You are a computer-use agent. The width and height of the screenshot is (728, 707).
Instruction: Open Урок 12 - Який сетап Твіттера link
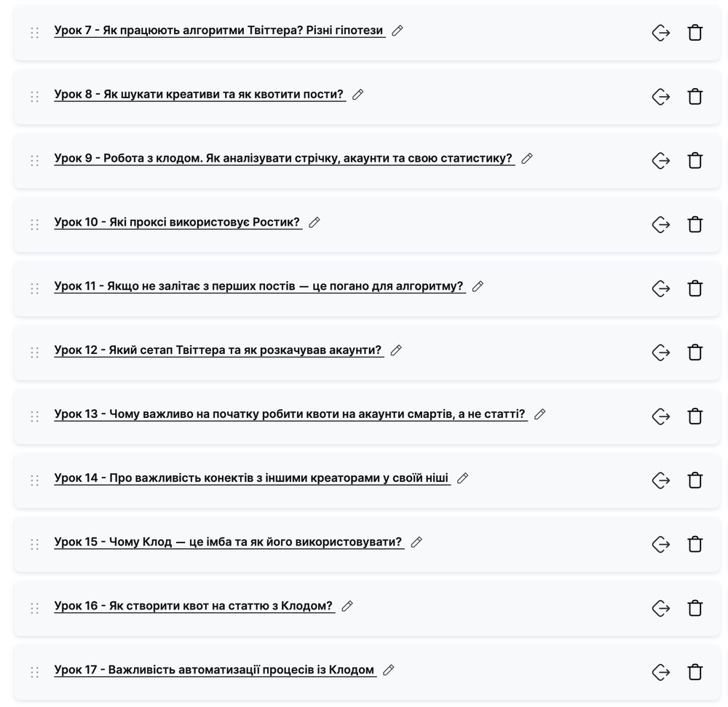click(218, 350)
